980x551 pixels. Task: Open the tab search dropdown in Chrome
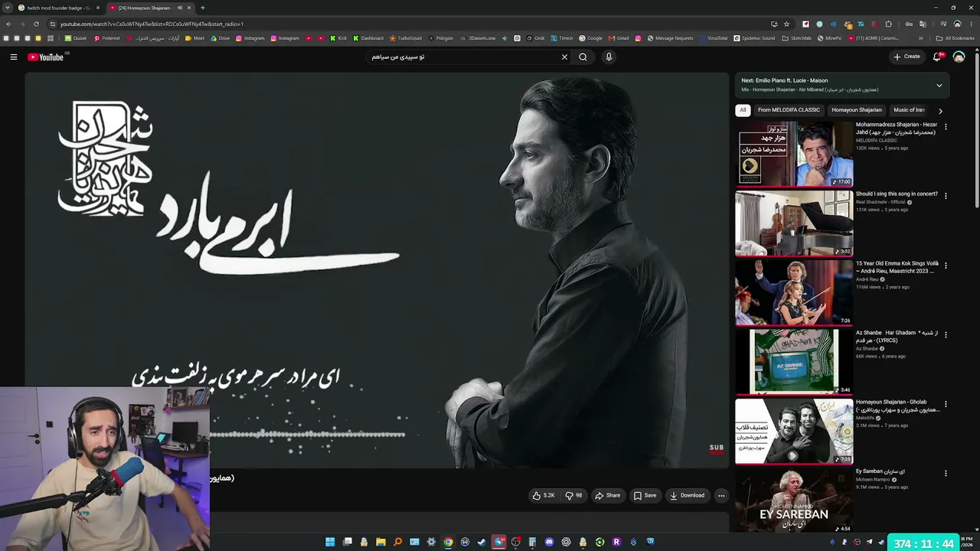click(x=7, y=8)
